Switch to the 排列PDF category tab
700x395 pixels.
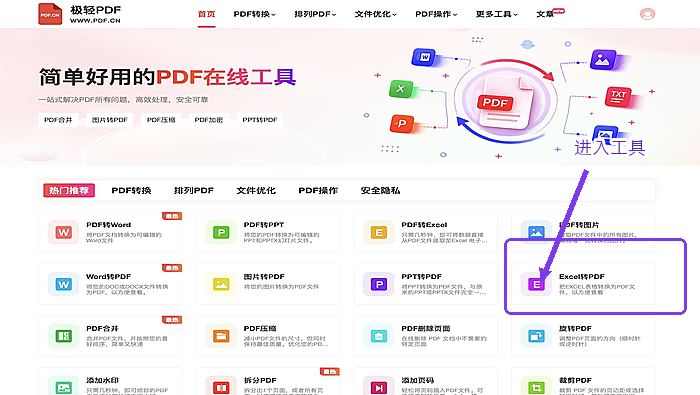194,191
